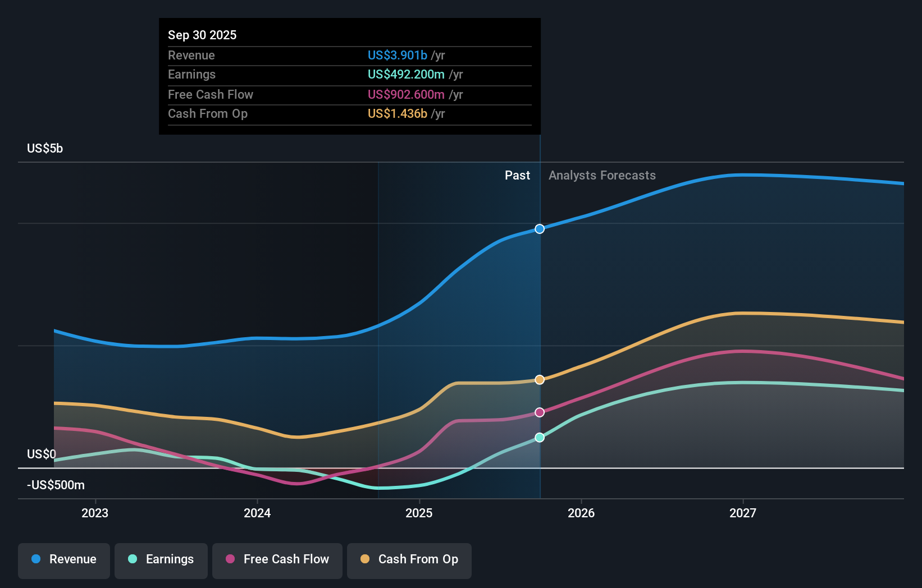Click the blue Revenue data point marker
Viewport: 922px width, 588px height.
click(x=539, y=228)
